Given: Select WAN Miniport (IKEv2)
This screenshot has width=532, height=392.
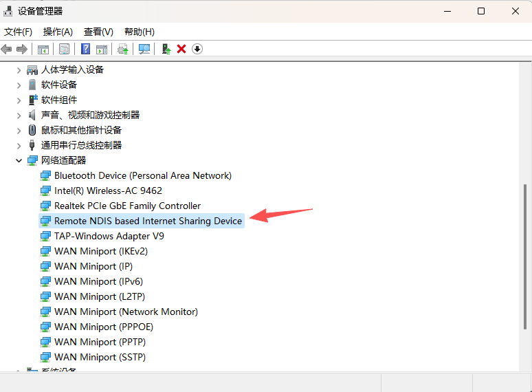Looking at the screenshot, I should click(x=101, y=251).
